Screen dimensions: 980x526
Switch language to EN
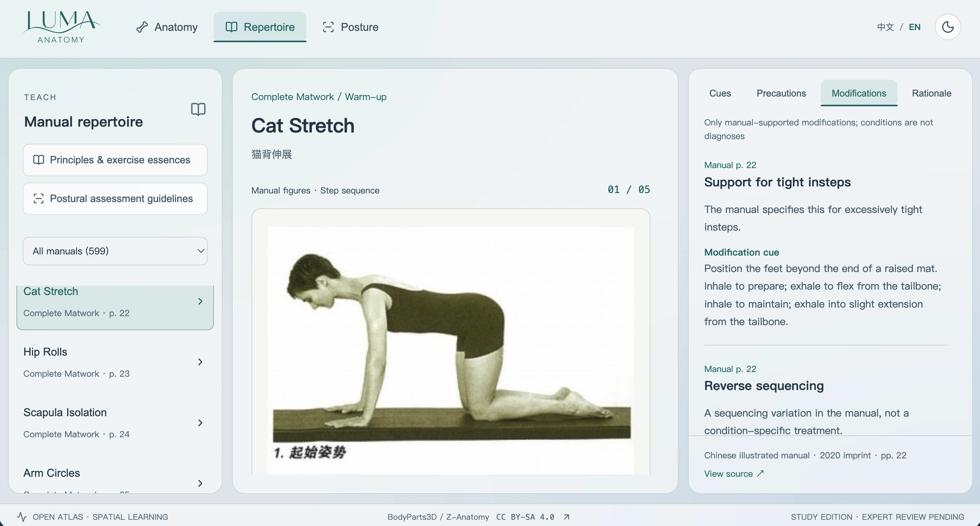[914, 27]
